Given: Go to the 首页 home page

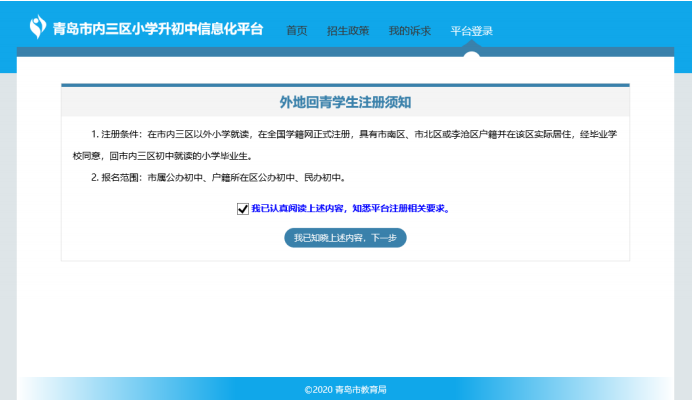Looking at the screenshot, I should (x=297, y=30).
